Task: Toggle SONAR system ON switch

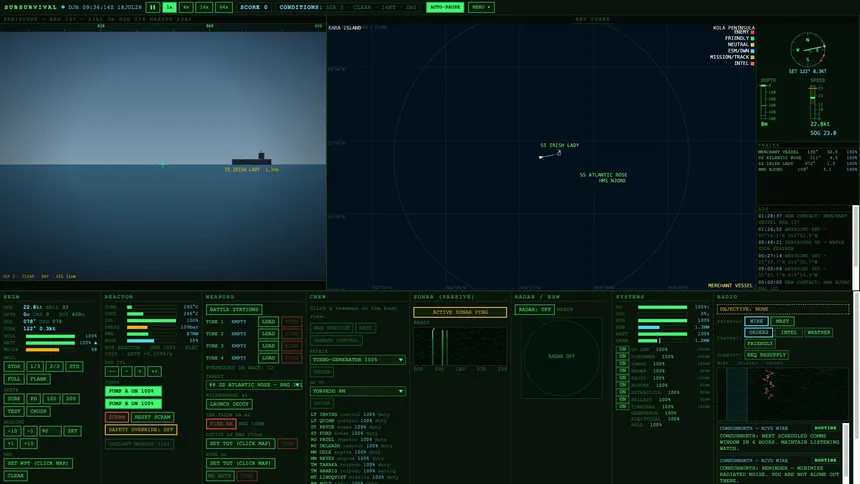Action: pyautogui.click(x=623, y=363)
